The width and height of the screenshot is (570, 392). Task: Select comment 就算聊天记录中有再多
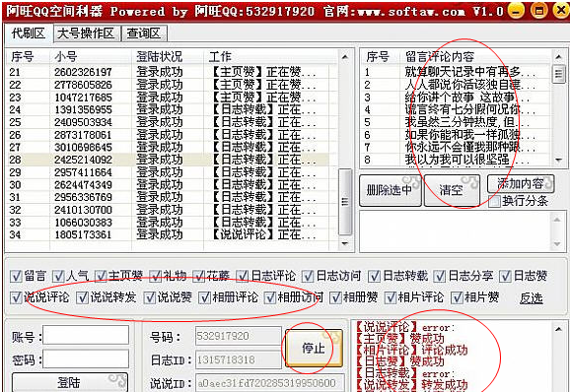click(x=457, y=72)
